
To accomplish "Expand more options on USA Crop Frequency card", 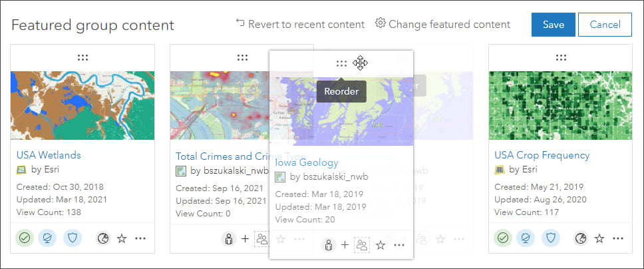I will point(618,238).
